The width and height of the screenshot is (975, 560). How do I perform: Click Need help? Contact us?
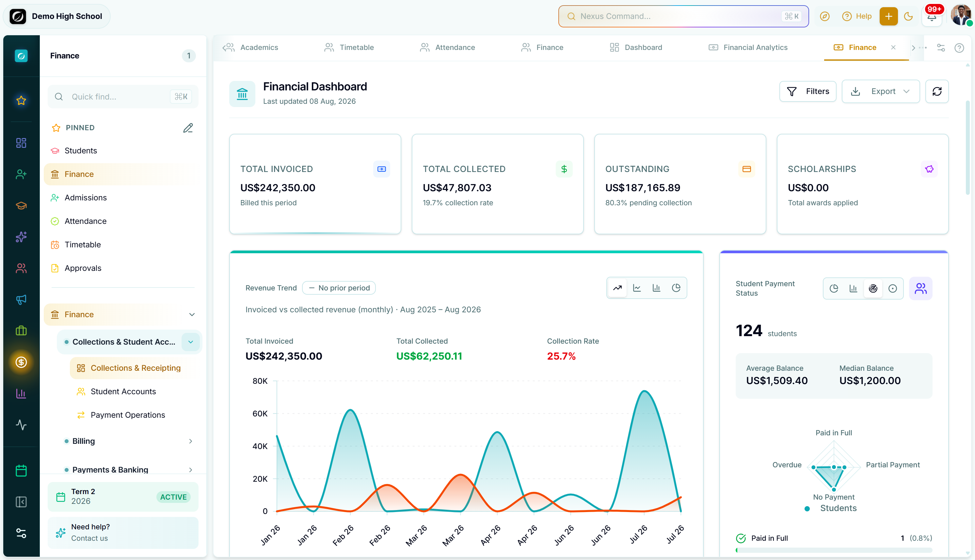pyautogui.click(x=123, y=532)
